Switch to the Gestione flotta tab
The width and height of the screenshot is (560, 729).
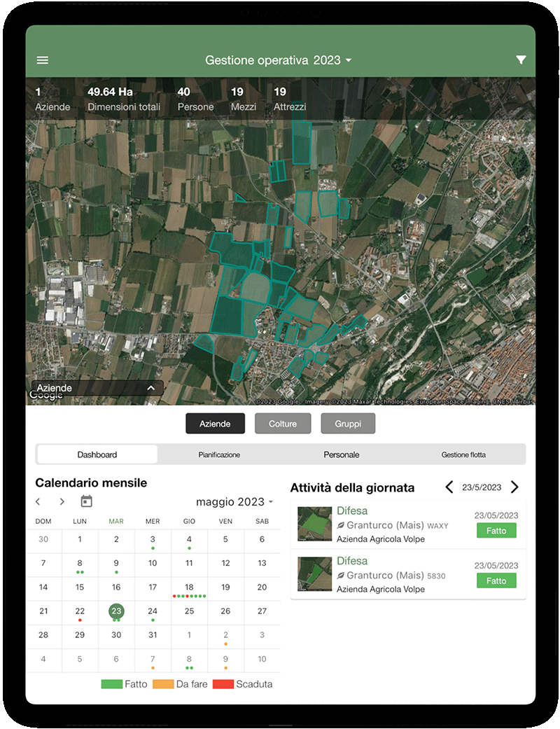click(x=465, y=454)
